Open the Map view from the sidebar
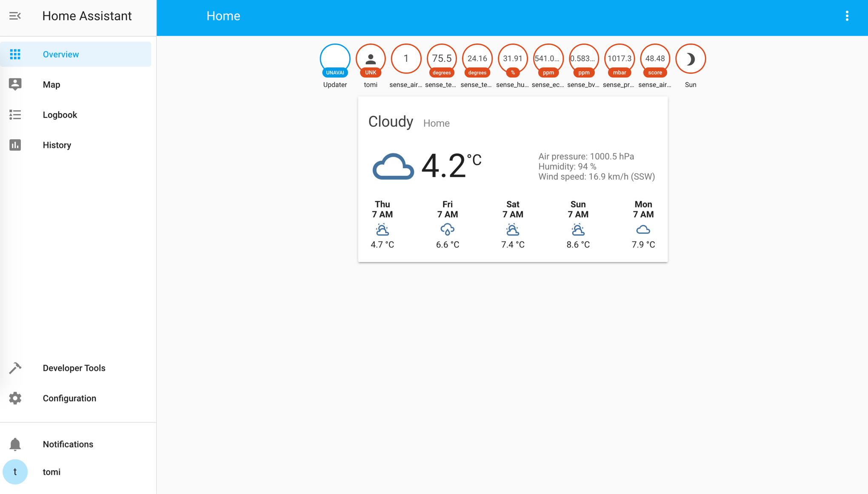This screenshot has width=868, height=494. (51, 84)
